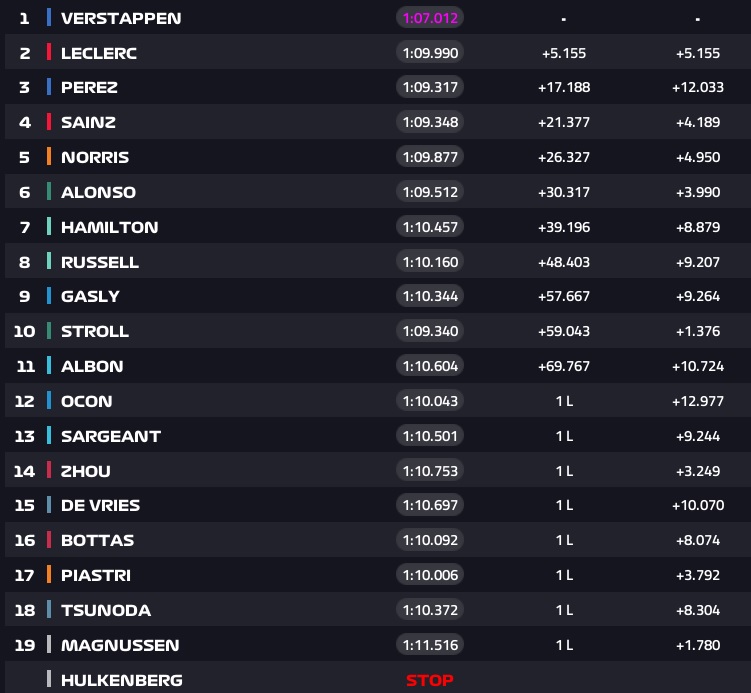Click the ZHOU driver name

tap(86, 471)
